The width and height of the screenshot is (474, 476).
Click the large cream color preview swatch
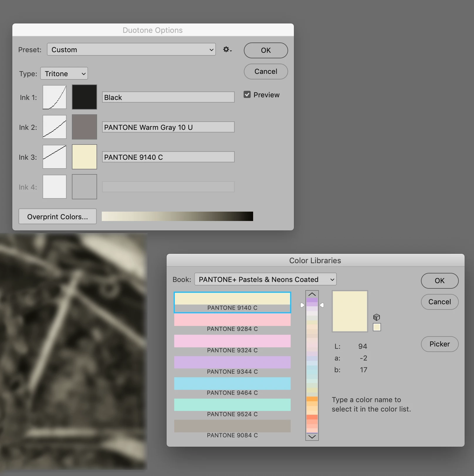point(350,311)
